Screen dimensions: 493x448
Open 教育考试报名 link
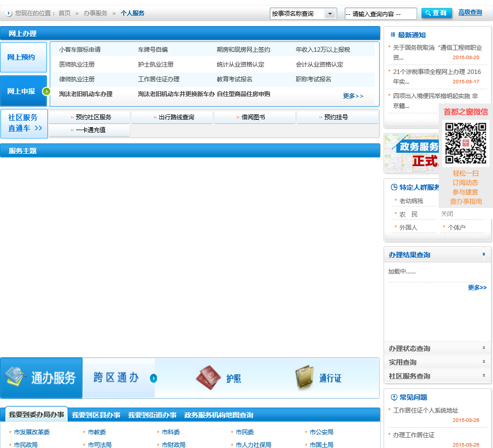coord(235,79)
